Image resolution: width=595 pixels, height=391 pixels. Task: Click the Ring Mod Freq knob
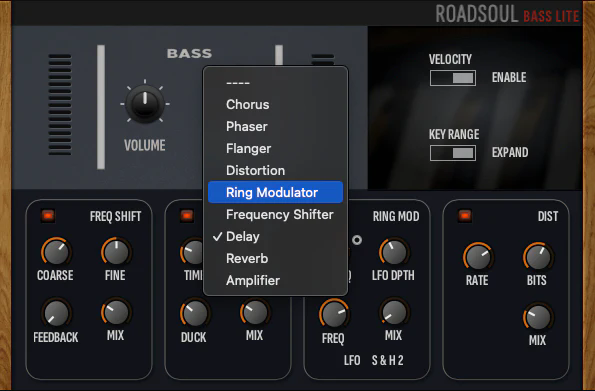334,314
